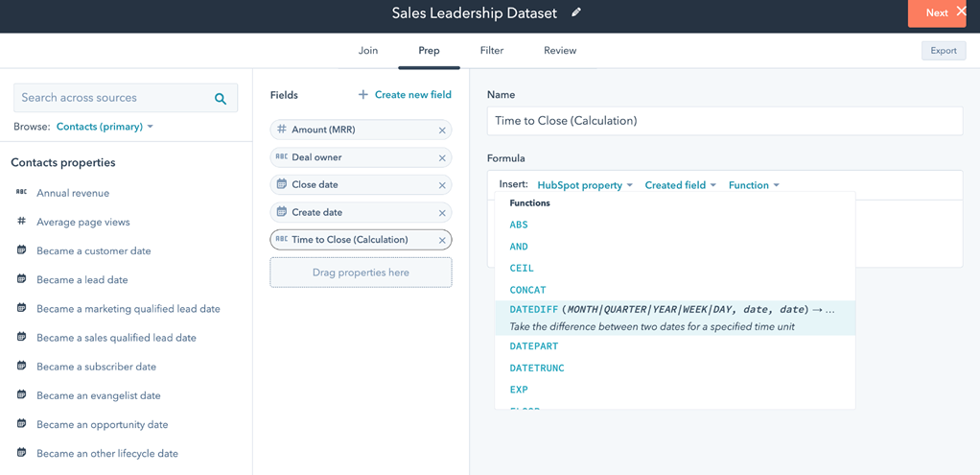Go to the Review tab
Viewport: 980px width, 475px height.
pos(560,51)
